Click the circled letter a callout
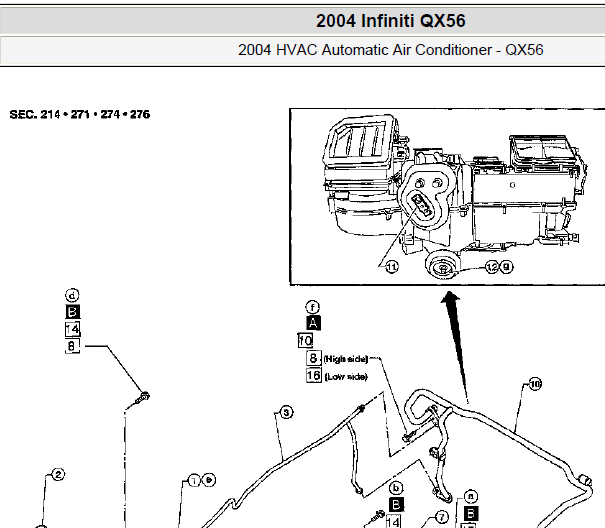The height and width of the screenshot is (528, 605). pos(470,496)
